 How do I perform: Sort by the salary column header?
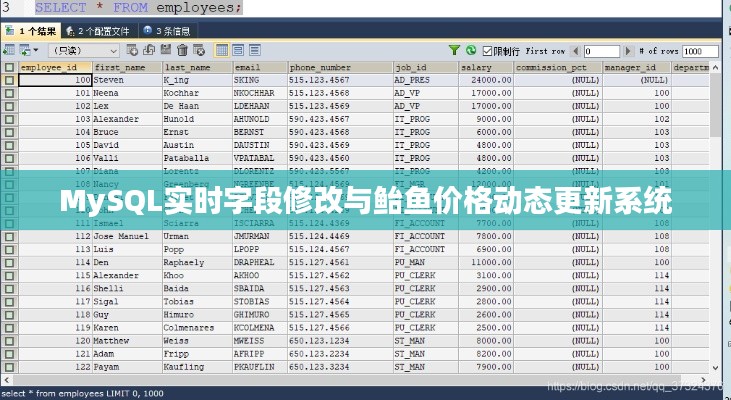[485, 67]
